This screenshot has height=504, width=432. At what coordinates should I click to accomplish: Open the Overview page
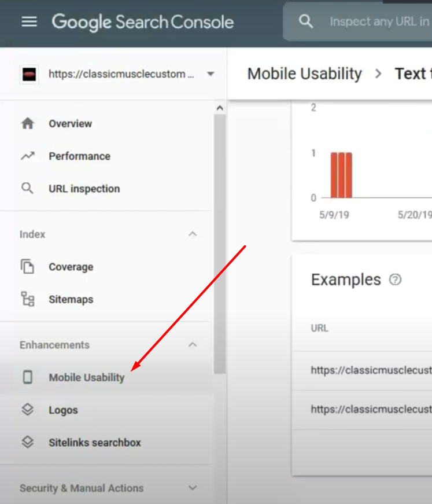[x=71, y=124]
